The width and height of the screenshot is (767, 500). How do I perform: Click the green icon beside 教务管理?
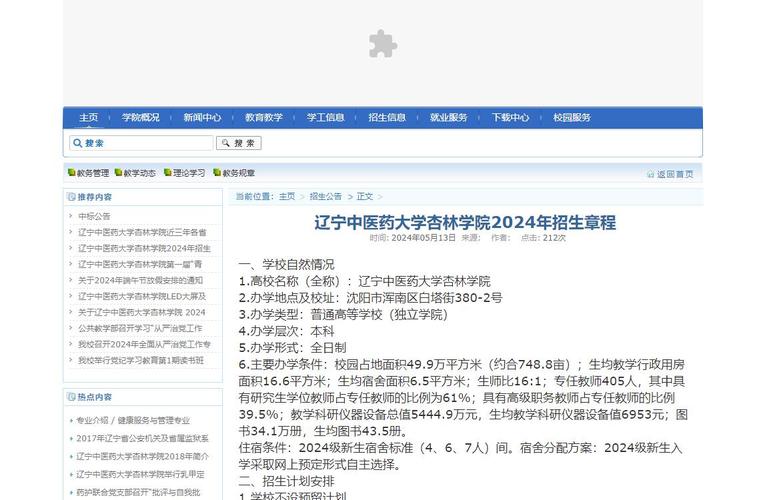[71, 172]
